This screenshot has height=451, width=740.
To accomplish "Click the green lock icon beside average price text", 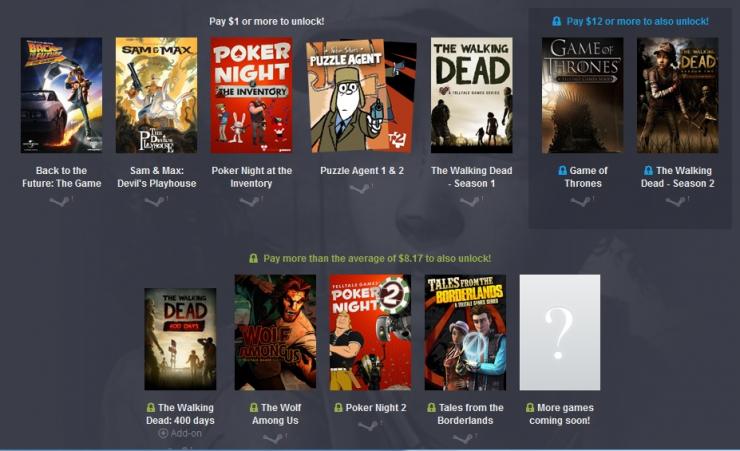I will (253, 259).
